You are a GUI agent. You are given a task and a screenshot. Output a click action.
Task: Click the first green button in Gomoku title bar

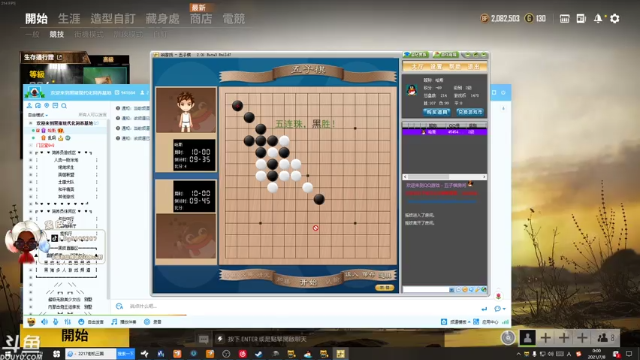pos(416,54)
